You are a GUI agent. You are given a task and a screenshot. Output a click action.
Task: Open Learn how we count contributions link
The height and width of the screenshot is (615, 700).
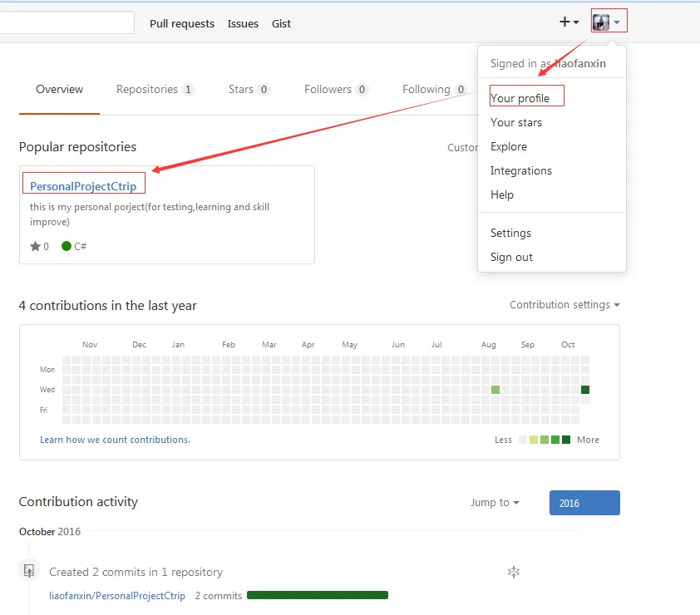[x=116, y=440]
